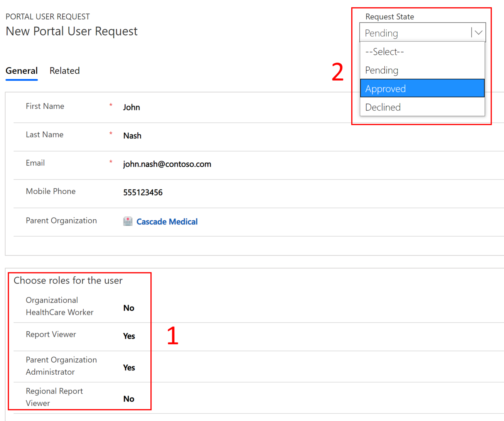The image size is (504, 421).
Task: Click the 'New Portal User Request' title
Action: (x=71, y=31)
